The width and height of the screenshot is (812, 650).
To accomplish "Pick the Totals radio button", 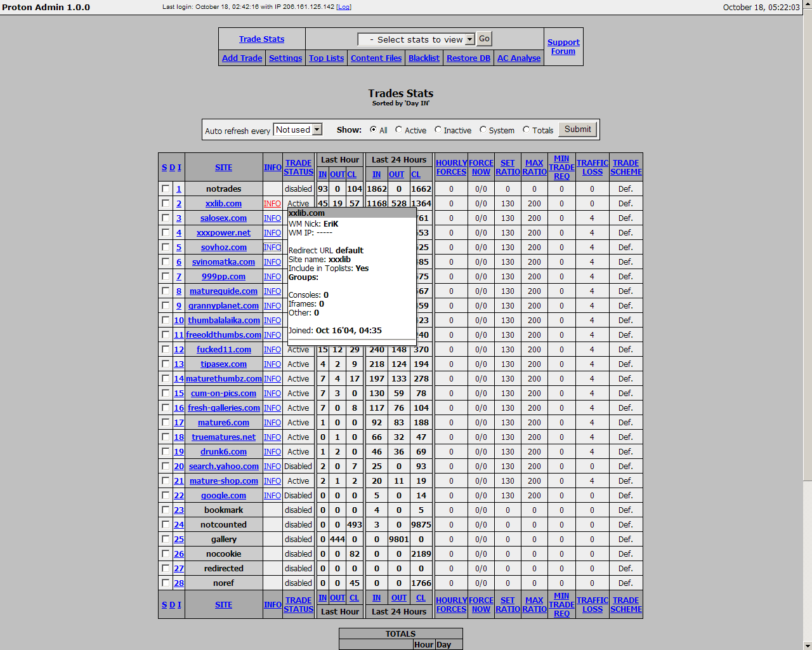I will click(x=526, y=129).
